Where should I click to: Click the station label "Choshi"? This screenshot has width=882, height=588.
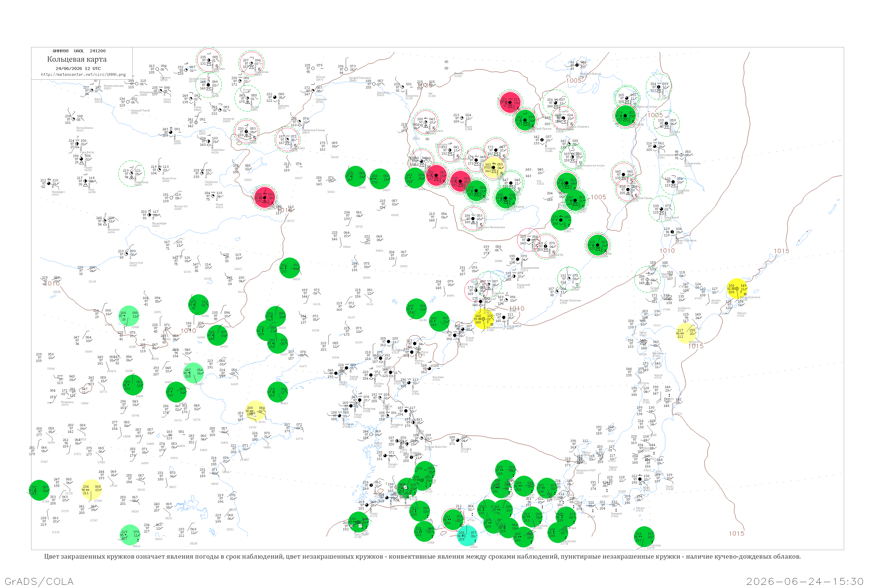click(x=669, y=487)
